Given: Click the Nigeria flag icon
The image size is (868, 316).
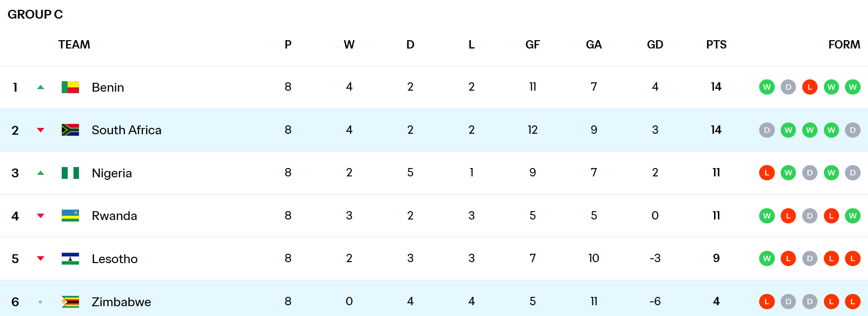Looking at the screenshot, I should (70, 173).
